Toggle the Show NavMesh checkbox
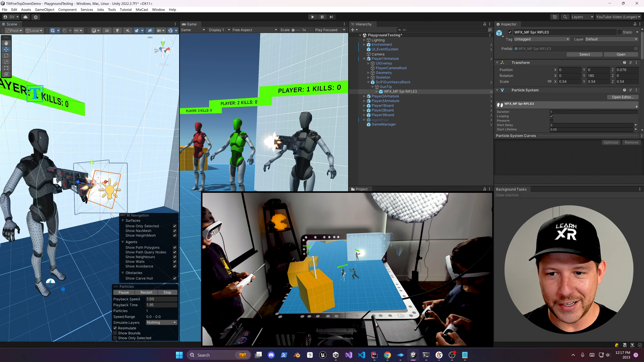The height and width of the screenshot is (362, 644). [x=175, y=231]
